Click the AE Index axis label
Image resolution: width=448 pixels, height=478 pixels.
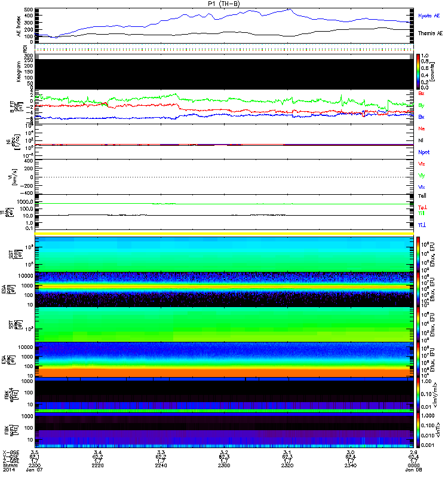pos(19,26)
